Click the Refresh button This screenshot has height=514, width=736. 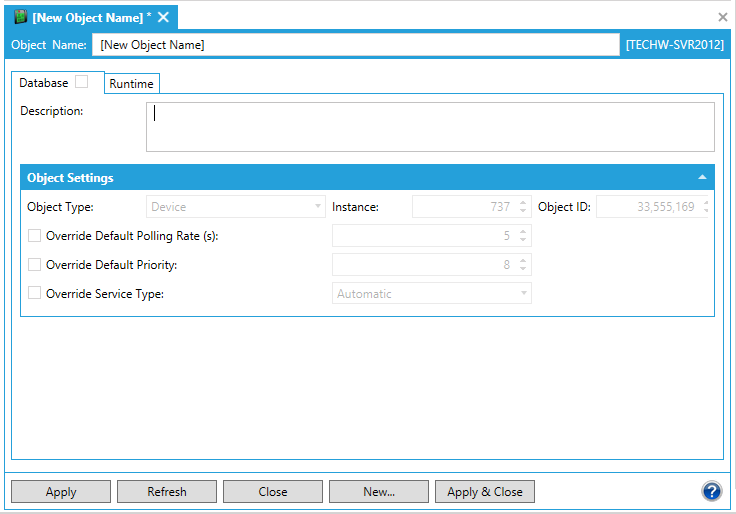(167, 492)
